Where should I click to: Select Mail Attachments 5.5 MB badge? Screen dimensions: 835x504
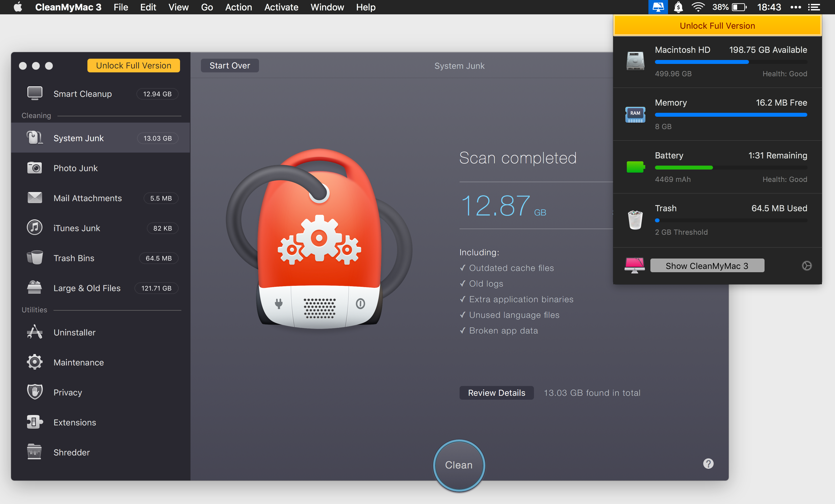coord(161,198)
